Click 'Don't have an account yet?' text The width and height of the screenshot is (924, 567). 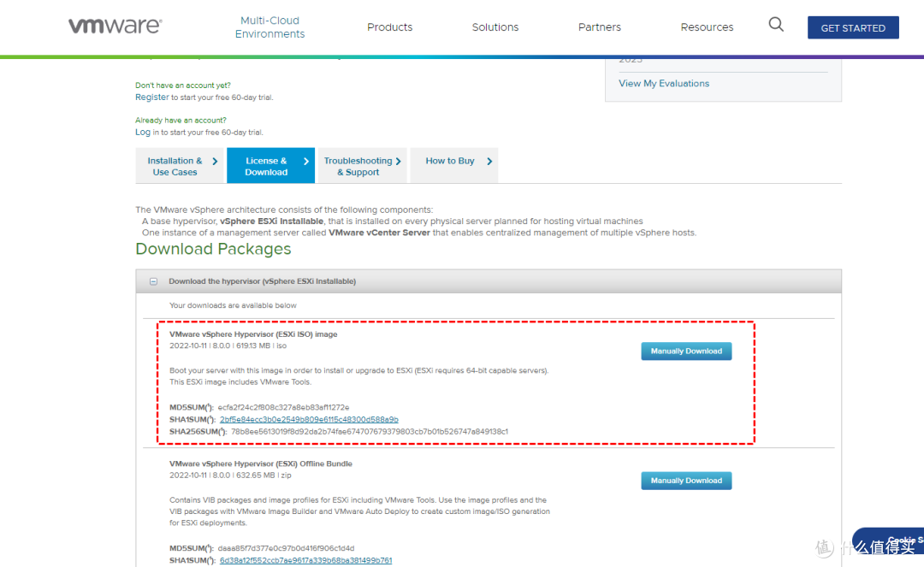pyautogui.click(x=183, y=86)
